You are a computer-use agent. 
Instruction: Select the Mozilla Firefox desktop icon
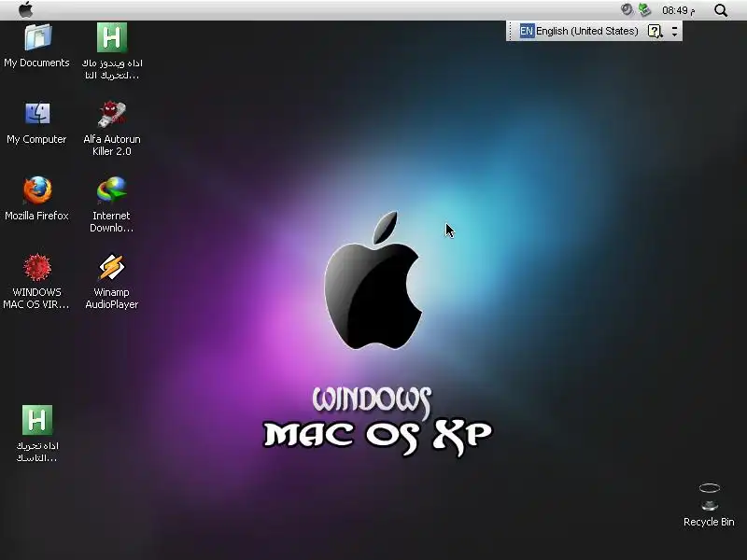(37, 190)
